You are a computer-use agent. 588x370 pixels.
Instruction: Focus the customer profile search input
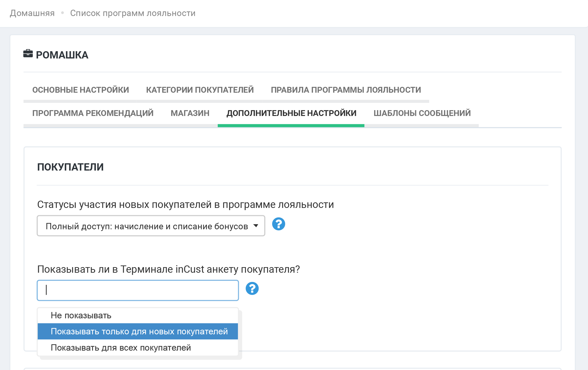click(x=138, y=290)
